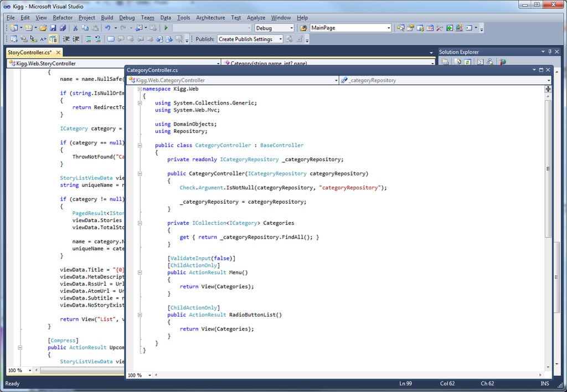The image size is (567, 392).
Task: Comment out the selected lines icon
Action: coord(88,39)
